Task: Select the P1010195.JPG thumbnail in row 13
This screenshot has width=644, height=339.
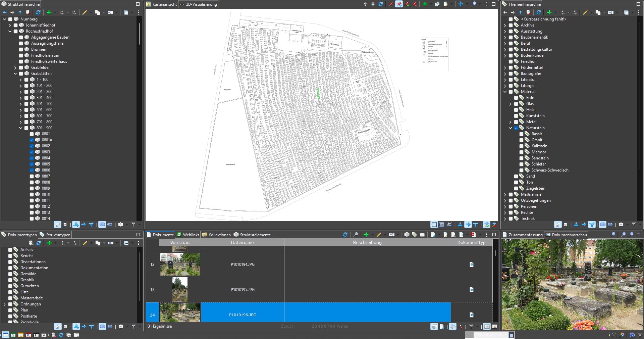Action: click(180, 290)
